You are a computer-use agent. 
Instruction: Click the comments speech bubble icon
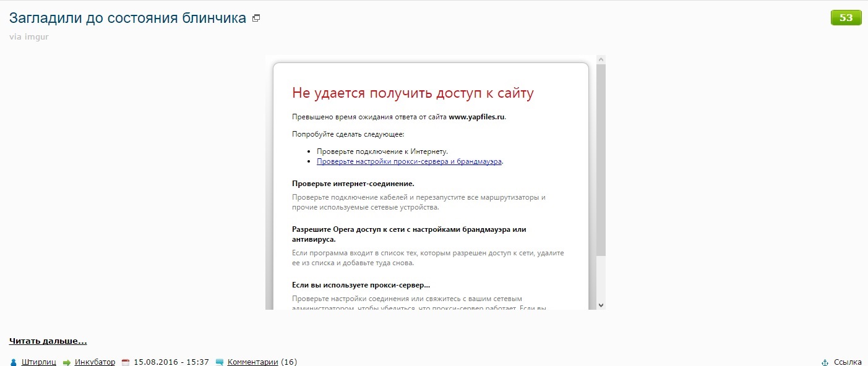click(x=219, y=362)
